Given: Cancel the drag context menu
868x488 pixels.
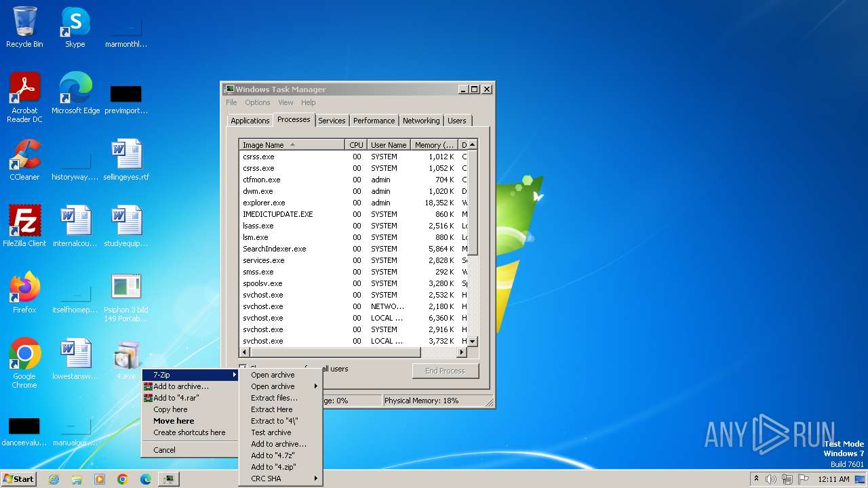Looking at the screenshot, I should (191, 450).
